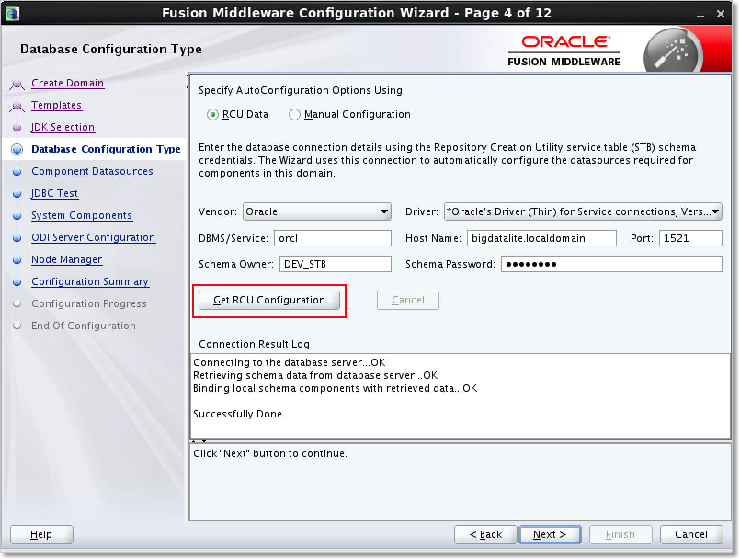
Task: Click the filled node beside Database Configuration Type
Action: [17, 149]
